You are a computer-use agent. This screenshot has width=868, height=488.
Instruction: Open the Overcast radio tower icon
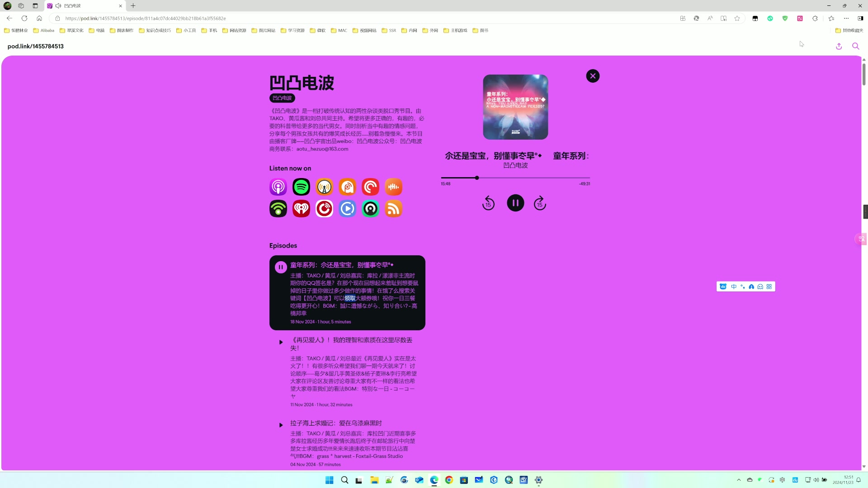(324, 187)
